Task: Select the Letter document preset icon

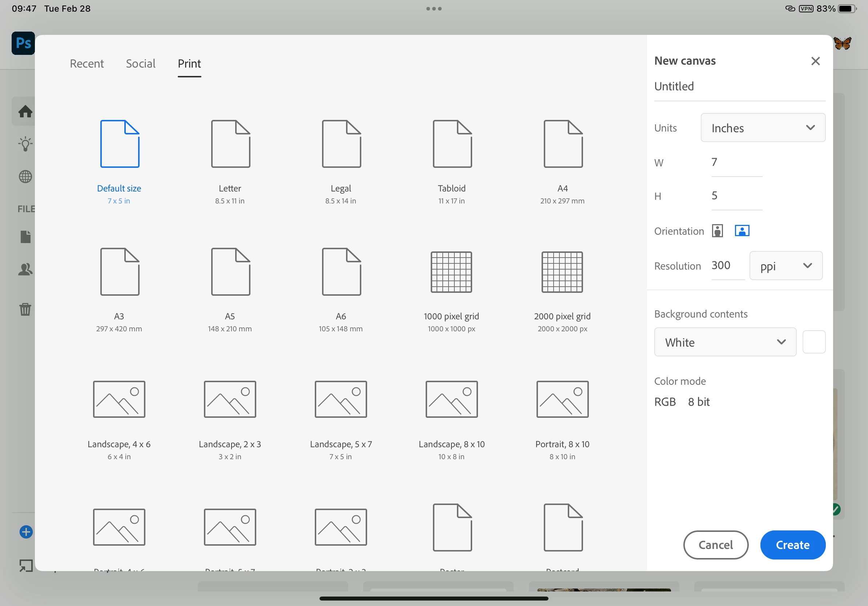Action: click(x=230, y=144)
